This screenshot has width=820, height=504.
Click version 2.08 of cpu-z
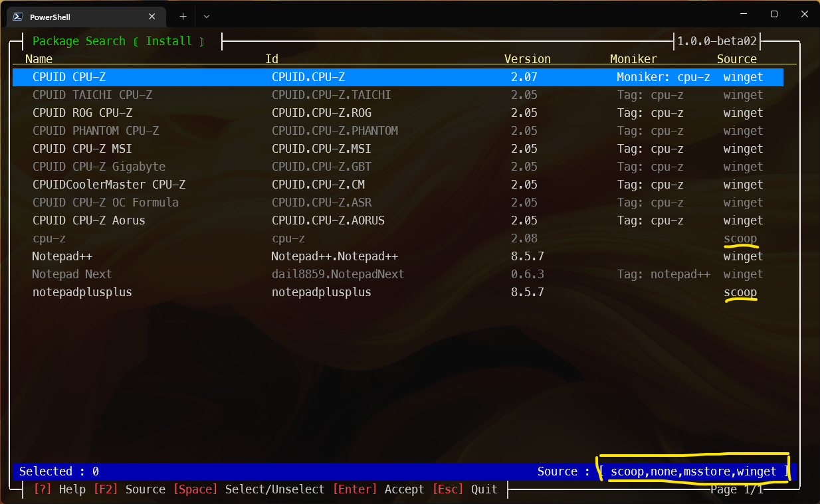(524, 238)
